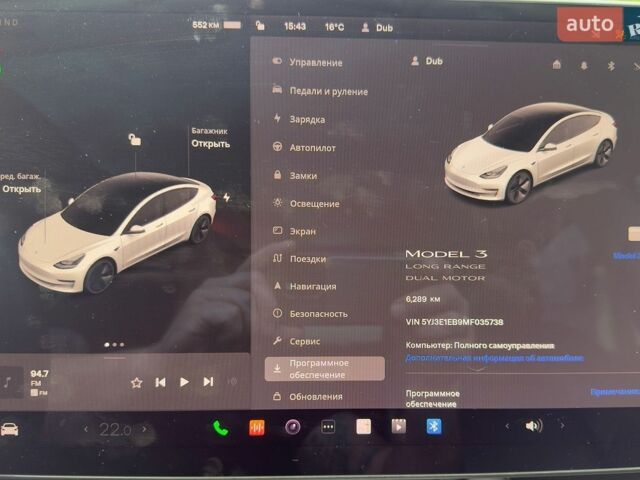The height and width of the screenshot is (480, 640).
Task: Tap the VIN 5YJ3E1EB9MF035738 text
Action: 455,322
